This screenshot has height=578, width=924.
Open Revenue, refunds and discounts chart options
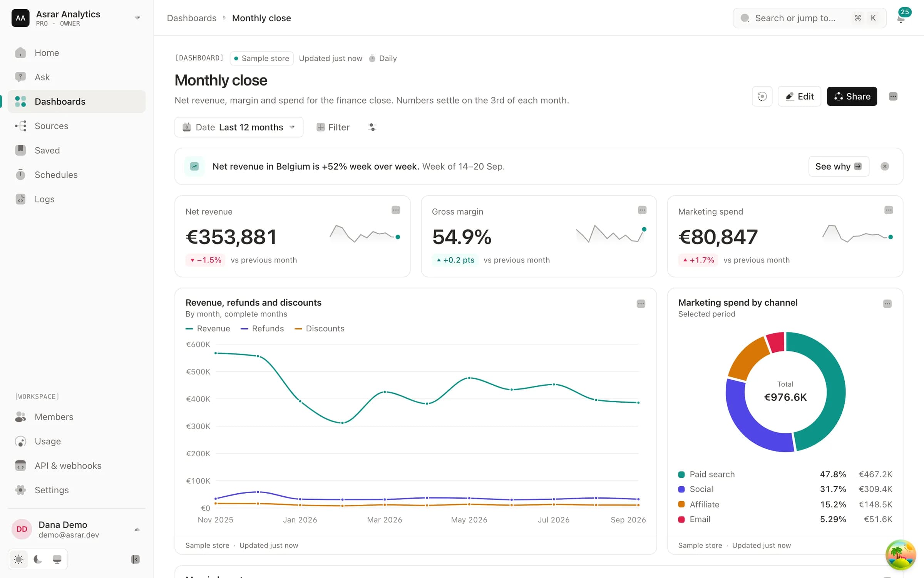641,304
